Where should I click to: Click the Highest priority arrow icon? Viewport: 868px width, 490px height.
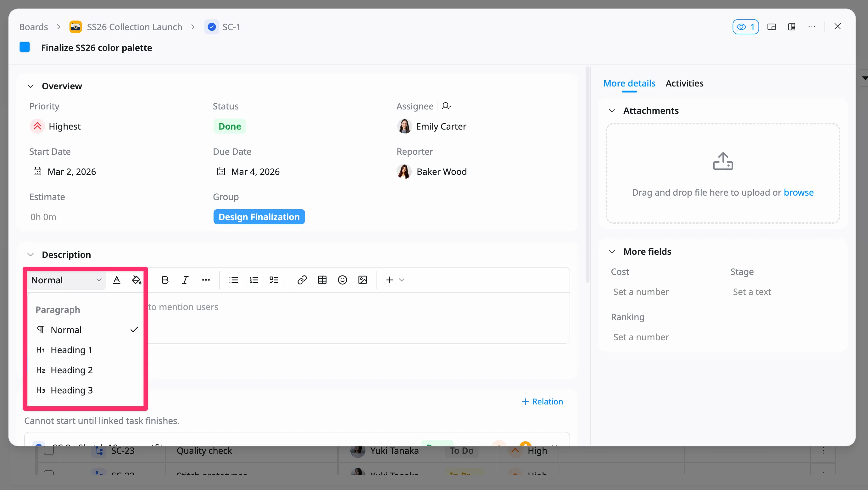pyautogui.click(x=37, y=126)
